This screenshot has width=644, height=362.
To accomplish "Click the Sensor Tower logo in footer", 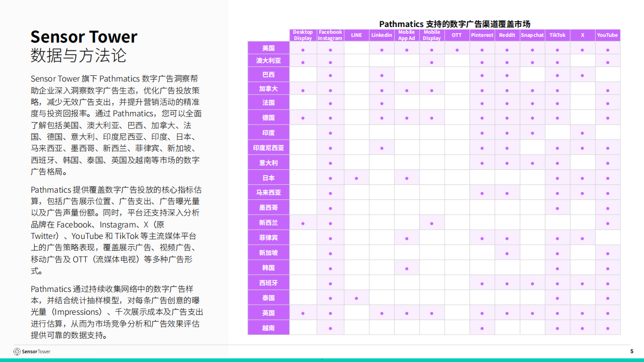I will pyautogui.click(x=32, y=352).
